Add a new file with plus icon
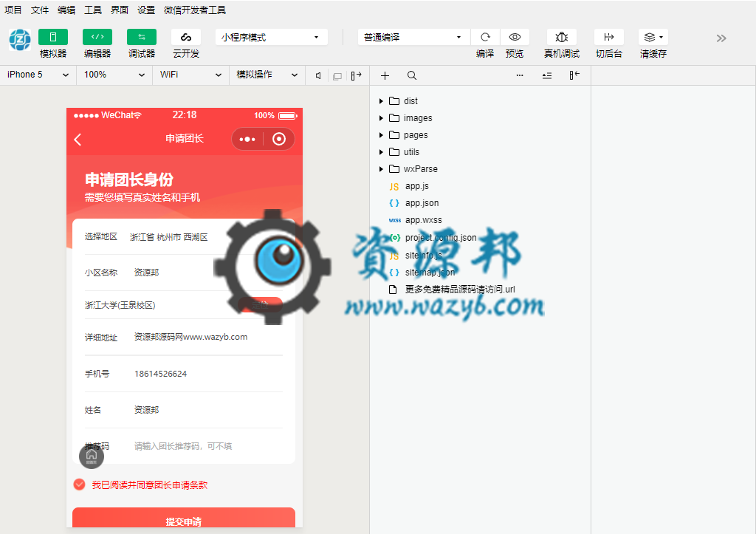The image size is (756, 534). (x=385, y=76)
